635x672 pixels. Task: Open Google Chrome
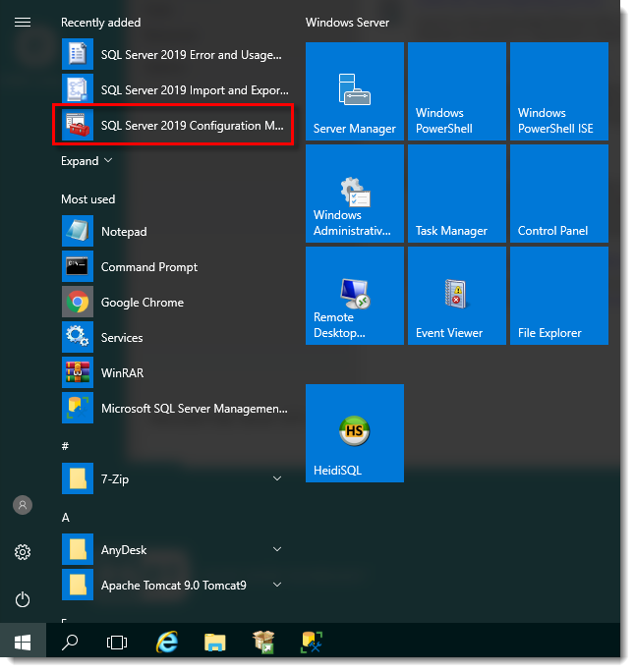175,305
